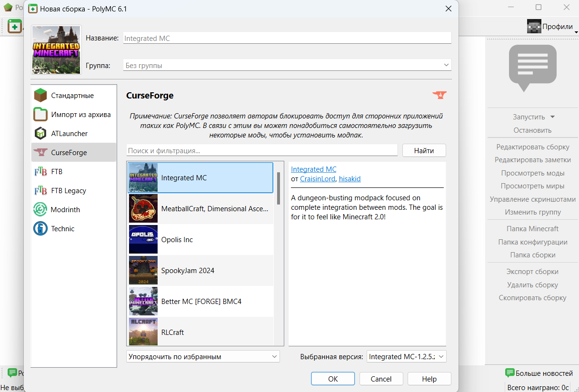Click Просмотреть моды in the main window
This screenshot has width=579, height=392.
(x=532, y=173)
